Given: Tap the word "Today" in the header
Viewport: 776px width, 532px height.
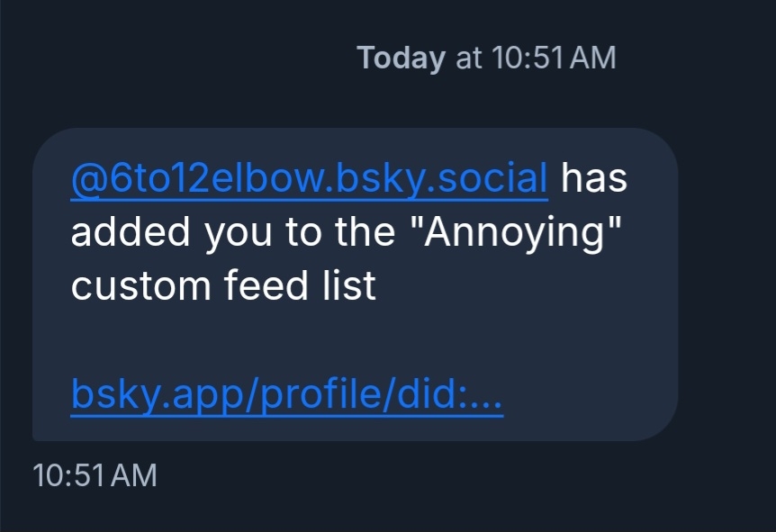Looking at the screenshot, I should click(402, 58).
